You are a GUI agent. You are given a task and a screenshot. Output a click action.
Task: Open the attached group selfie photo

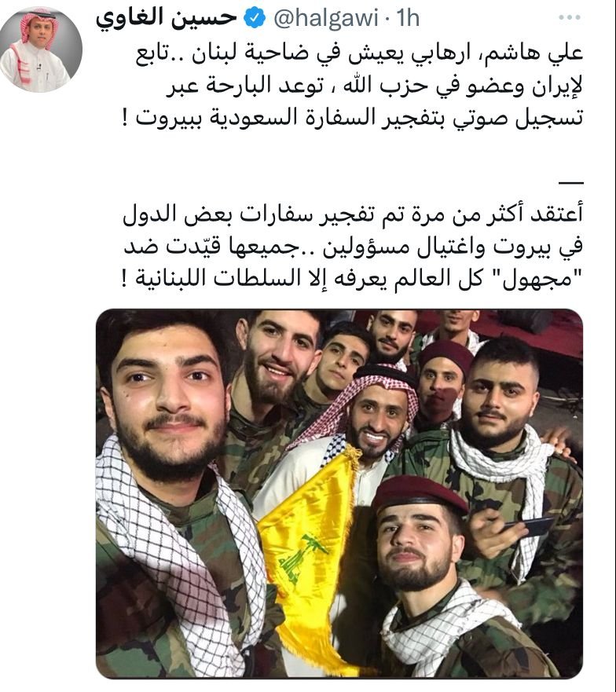tap(339, 493)
